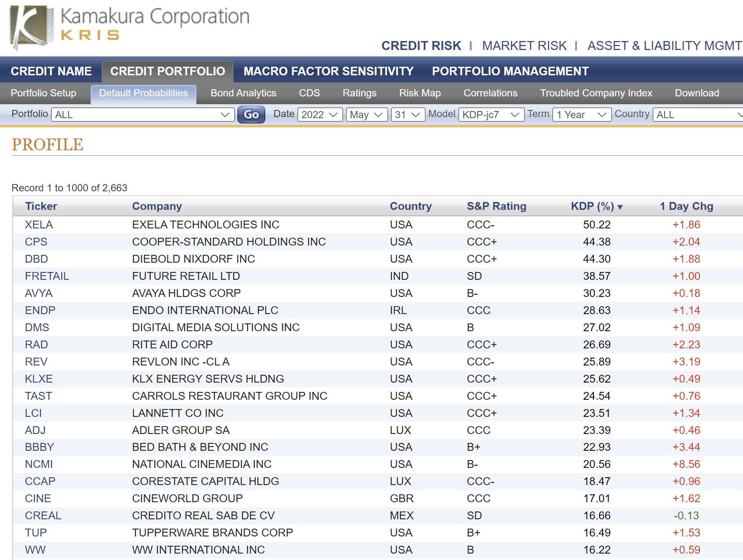This screenshot has width=743, height=560.
Task: Open the Model dropdown KDP-jc7
Action: coord(491,115)
